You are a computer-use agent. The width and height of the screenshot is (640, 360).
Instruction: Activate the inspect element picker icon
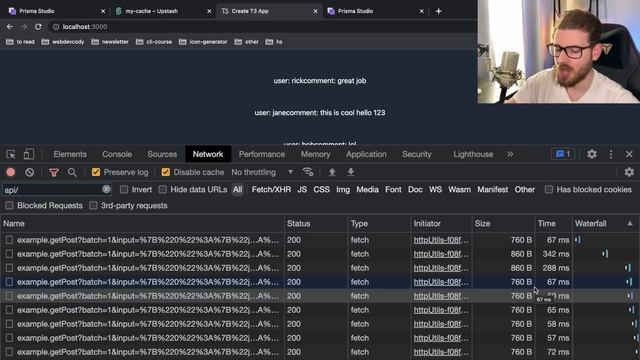pos(11,154)
